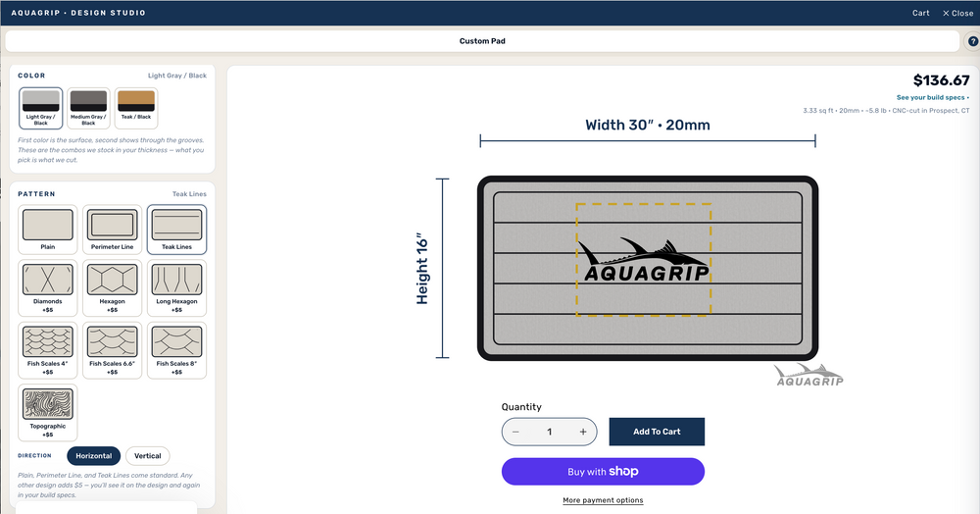Pick the Long Hexagon pattern
This screenshot has height=514, width=980.
click(x=176, y=287)
